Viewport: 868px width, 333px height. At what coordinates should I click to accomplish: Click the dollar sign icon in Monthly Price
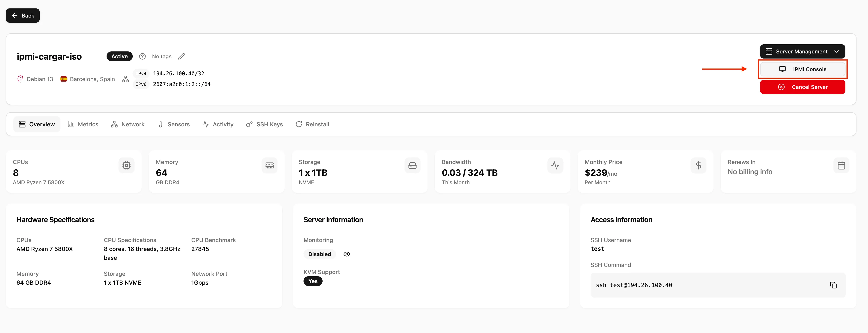pyautogui.click(x=698, y=165)
